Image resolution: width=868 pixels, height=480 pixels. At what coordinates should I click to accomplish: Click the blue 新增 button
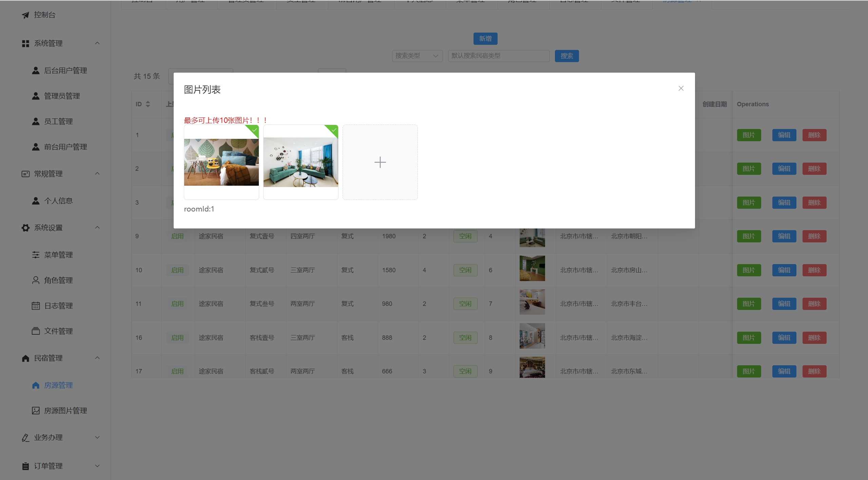(485, 39)
